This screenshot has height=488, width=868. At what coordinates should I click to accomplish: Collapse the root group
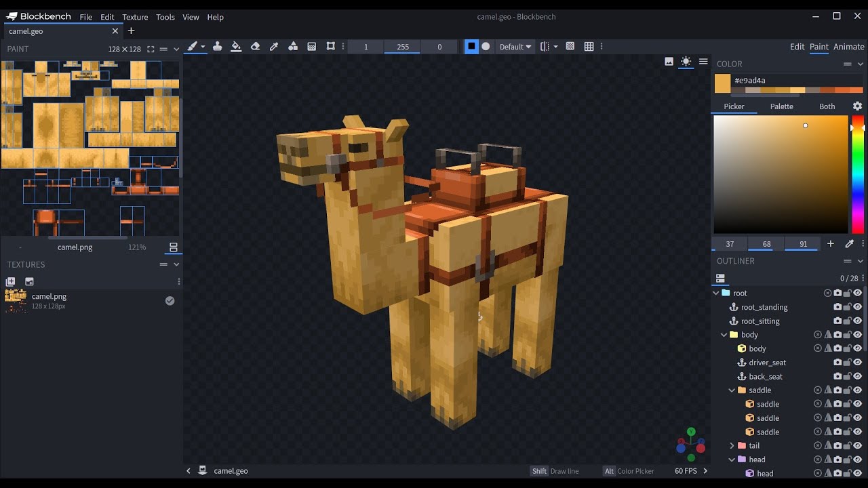[x=716, y=293]
